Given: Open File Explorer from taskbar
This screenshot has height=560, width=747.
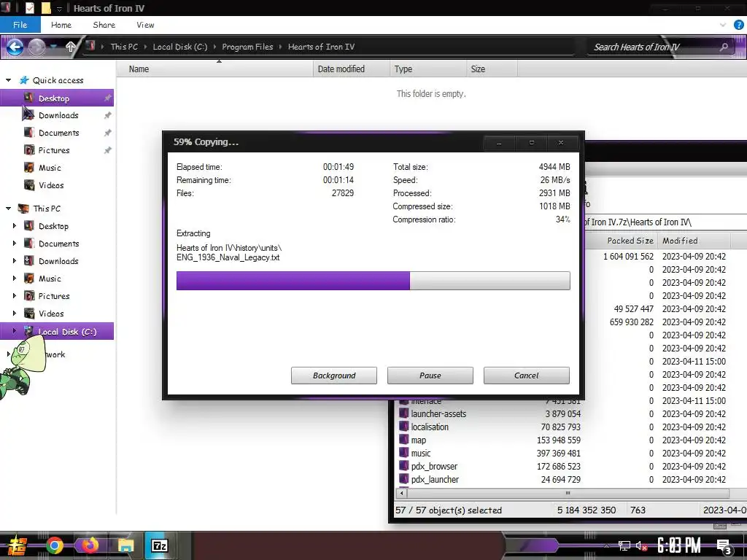Looking at the screenshot, I should click(x=125, y=545).
